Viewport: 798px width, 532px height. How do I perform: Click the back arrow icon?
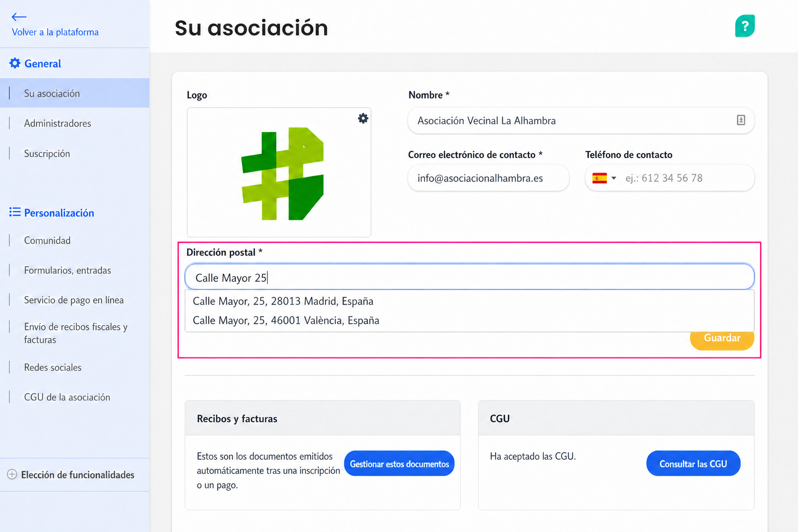19,17
